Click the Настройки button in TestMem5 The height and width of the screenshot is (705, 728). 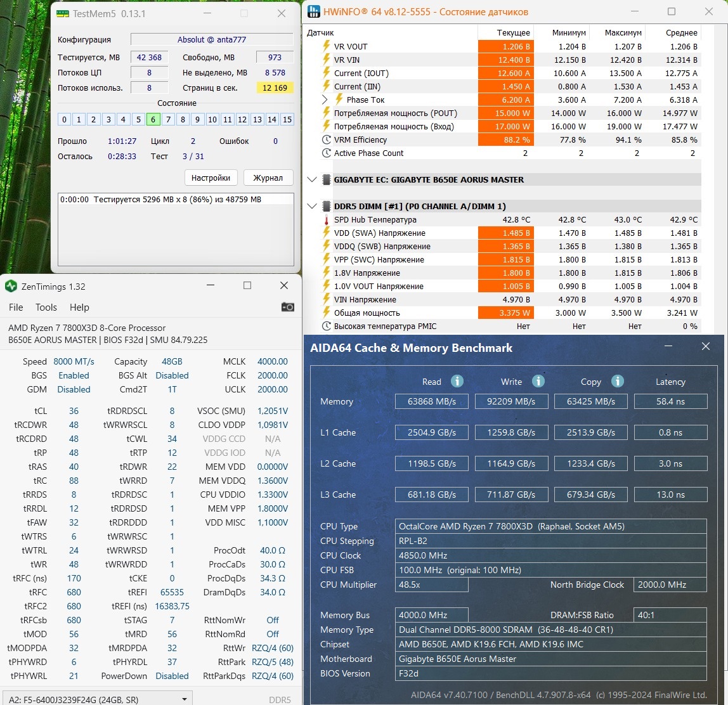click(211, 178)
